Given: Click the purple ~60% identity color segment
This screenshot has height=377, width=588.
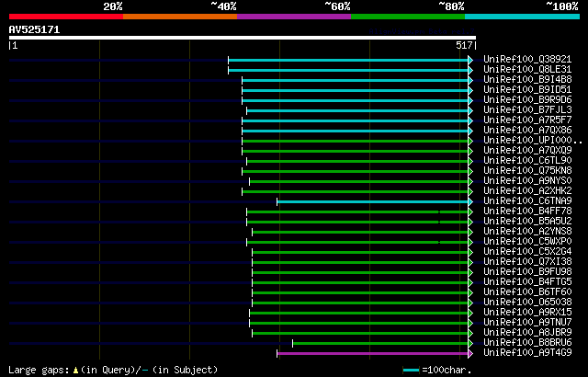Looking at the screenshot, I should pos(294,17).
